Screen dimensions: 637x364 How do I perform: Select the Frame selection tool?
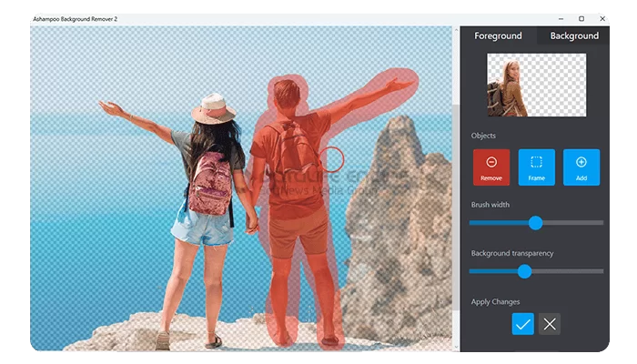[536, 167]
